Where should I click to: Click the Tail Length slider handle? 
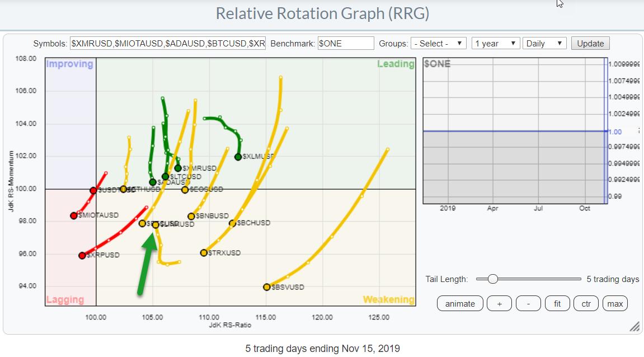[x=492, y=279]
